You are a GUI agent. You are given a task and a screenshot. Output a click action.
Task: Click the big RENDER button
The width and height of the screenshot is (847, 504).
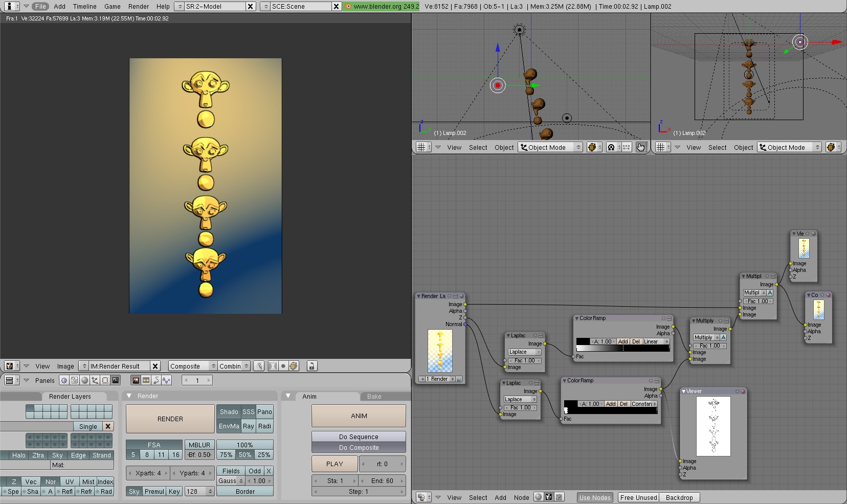[170, 419]
